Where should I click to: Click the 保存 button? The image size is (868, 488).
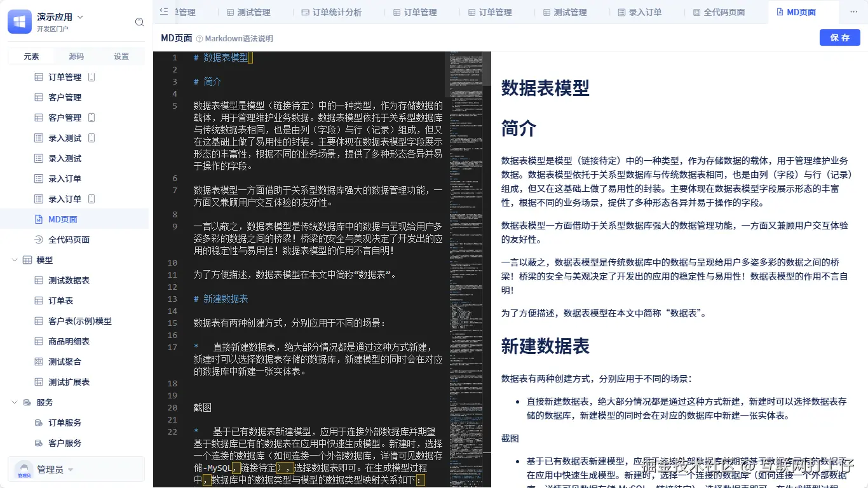point(839,37)
